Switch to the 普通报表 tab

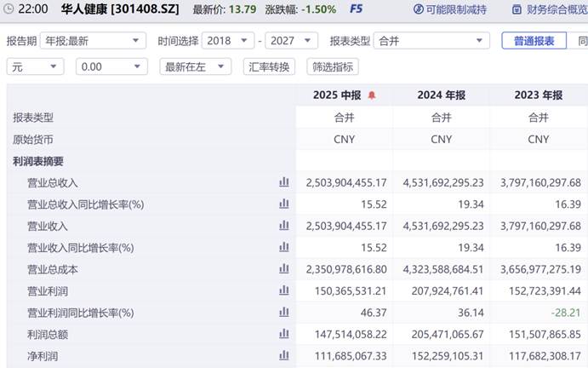[x=534, y=41]
